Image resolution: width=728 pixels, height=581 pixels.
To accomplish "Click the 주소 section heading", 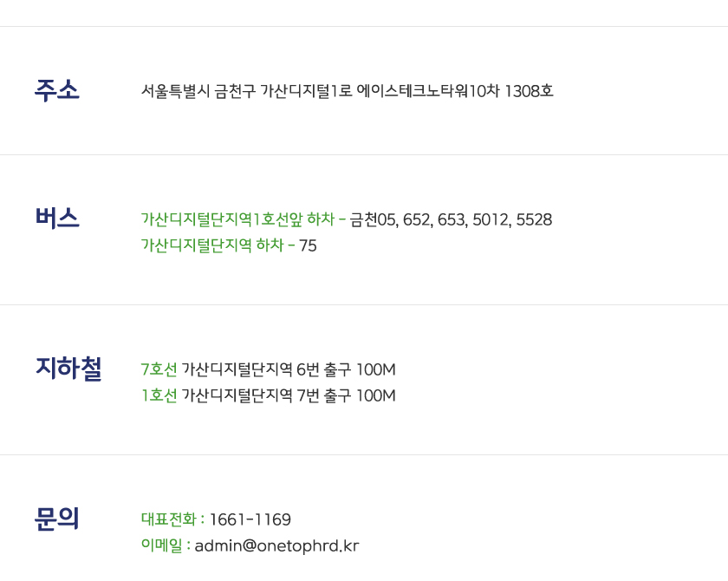I will pos(57,90).
